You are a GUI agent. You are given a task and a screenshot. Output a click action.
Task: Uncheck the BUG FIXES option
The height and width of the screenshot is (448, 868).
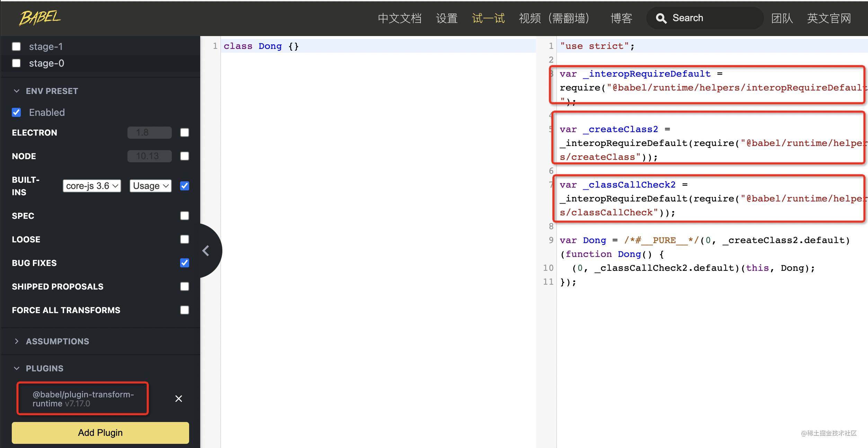(185, 263)
